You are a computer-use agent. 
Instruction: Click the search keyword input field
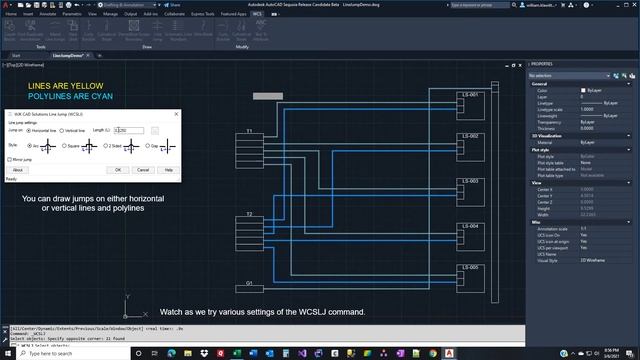(x=480, y=5)
